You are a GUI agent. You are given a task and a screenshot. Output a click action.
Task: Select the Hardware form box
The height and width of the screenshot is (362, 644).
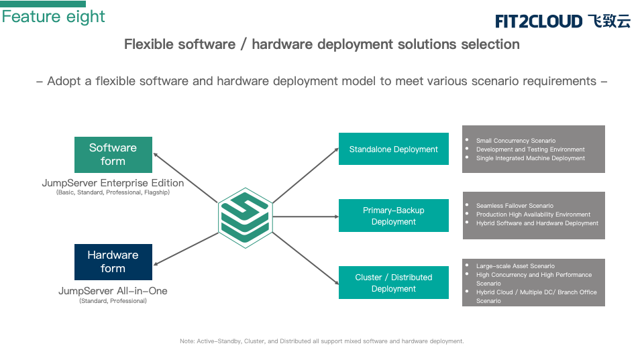113,262
